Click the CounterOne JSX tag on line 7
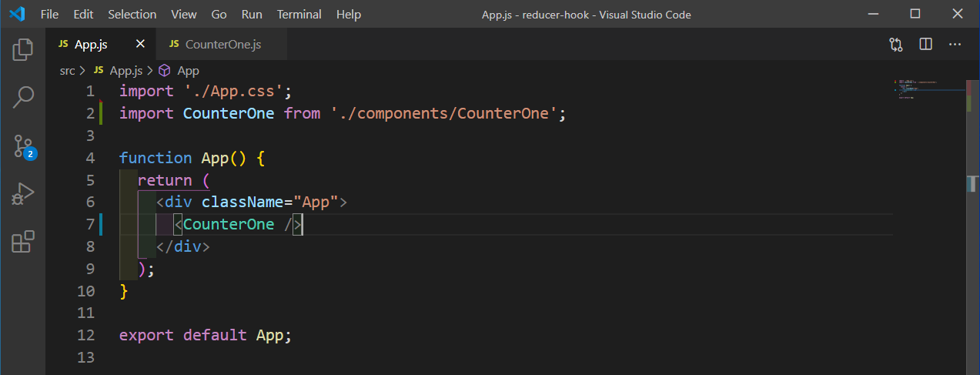Image resolution: width=980 pixels, height=375 pixels. (229, 225)
